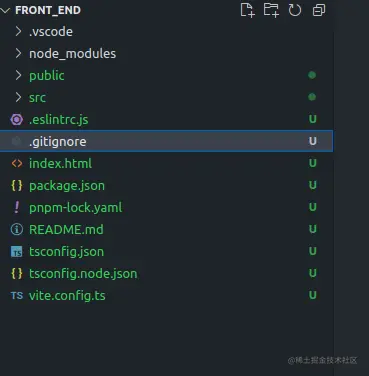
Task: Refresh the explorer with the reload icon
Action: tap(295, 10)
